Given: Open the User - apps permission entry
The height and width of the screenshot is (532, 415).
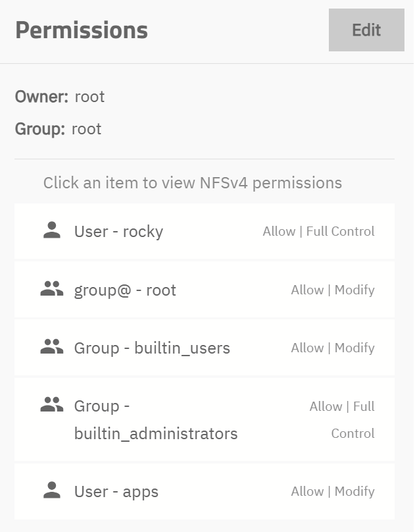Looking at the screenshot, I should pos(116,492).
